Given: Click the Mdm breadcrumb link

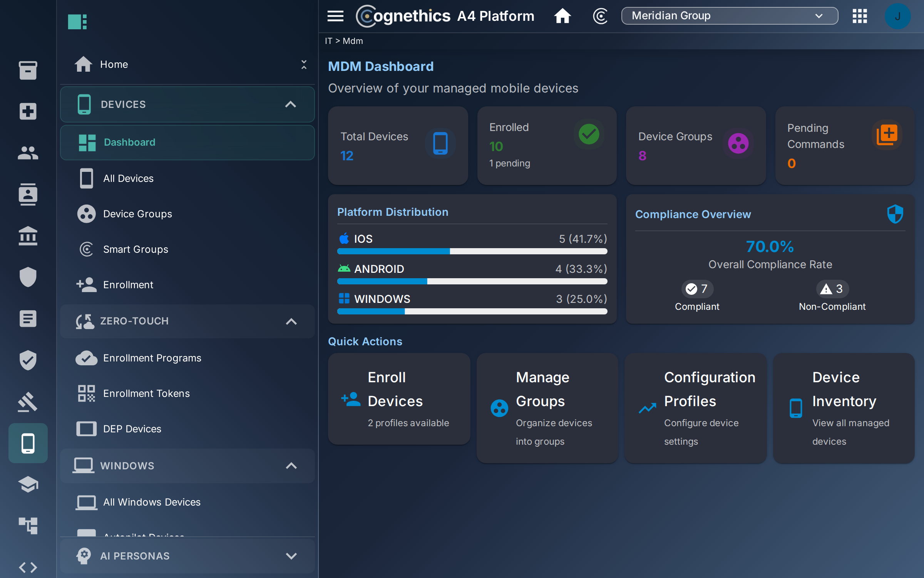Looking at the screenshot, I should [x=353, y=41].
